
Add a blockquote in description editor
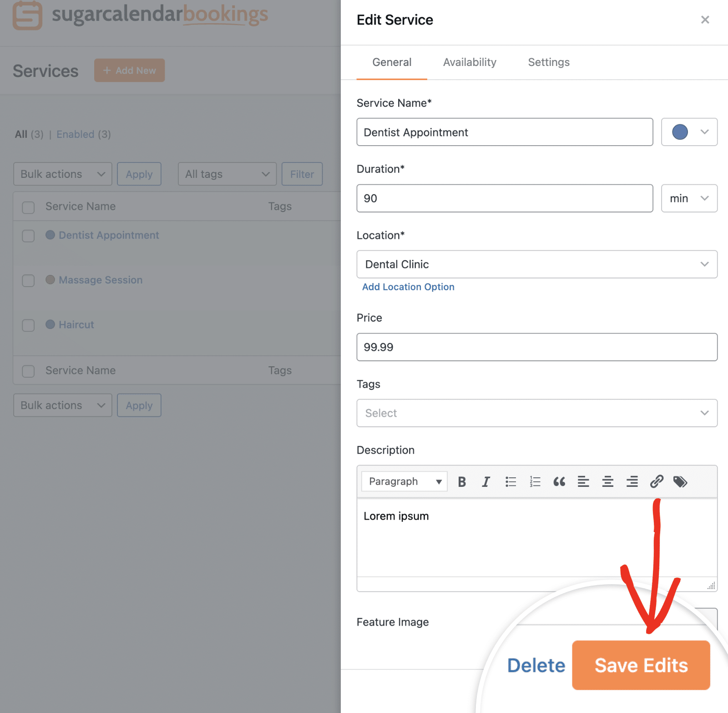click(559, 482)
